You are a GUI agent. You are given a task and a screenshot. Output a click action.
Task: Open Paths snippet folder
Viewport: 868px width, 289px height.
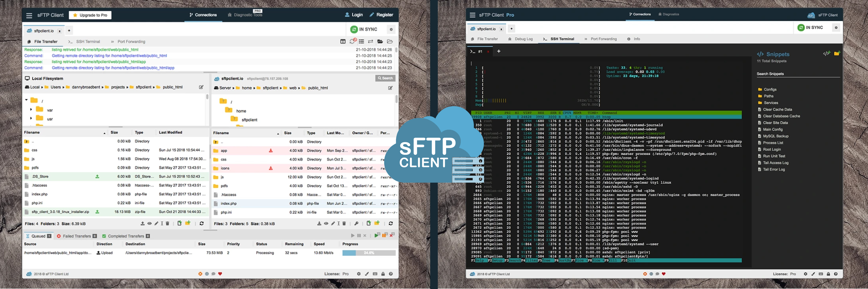[x=766, y=96]
